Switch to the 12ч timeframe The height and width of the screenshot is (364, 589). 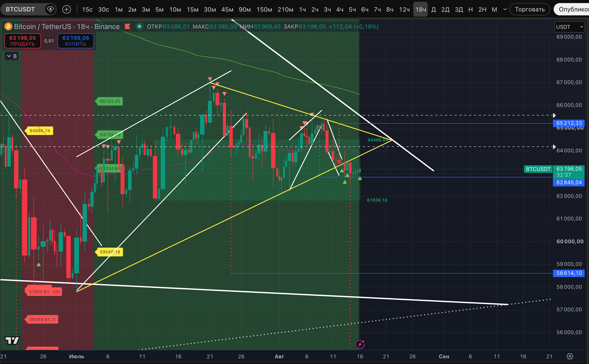pyautogui.click(x=404, y=10)
